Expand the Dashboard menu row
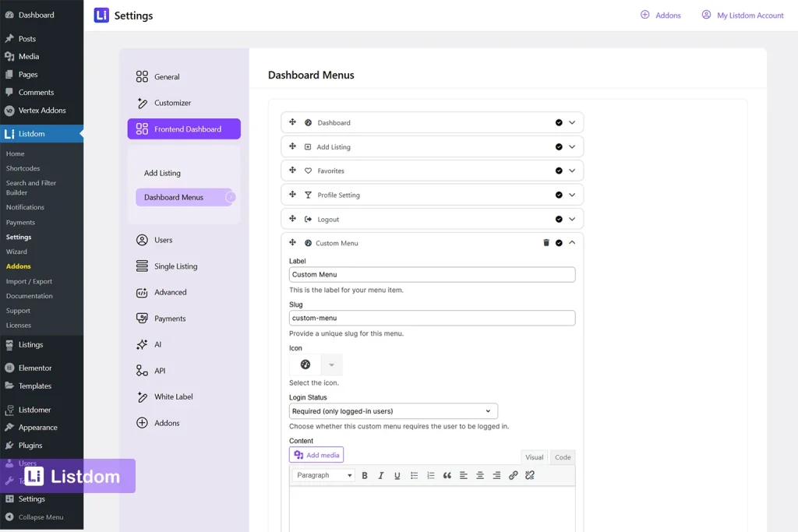 (572, 122)
